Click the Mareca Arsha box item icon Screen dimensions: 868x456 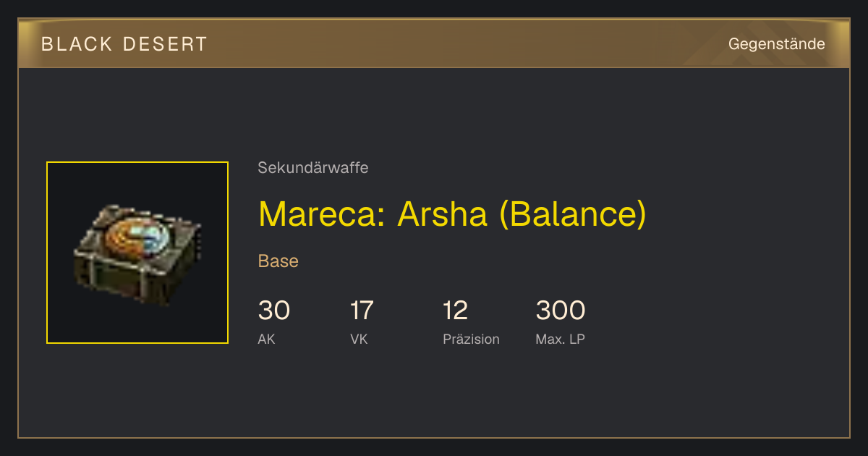pyautogui.click(x=137, y=253)
